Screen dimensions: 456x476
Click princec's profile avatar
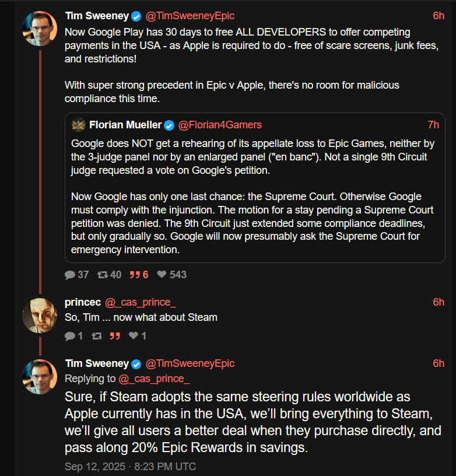click(39, 316)
